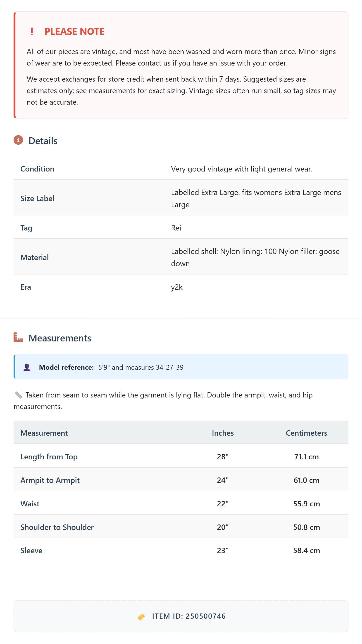Viewport: 362px width, 644px height.
Task: Click the red exclamation mark icon
Action: coord(32,31)
